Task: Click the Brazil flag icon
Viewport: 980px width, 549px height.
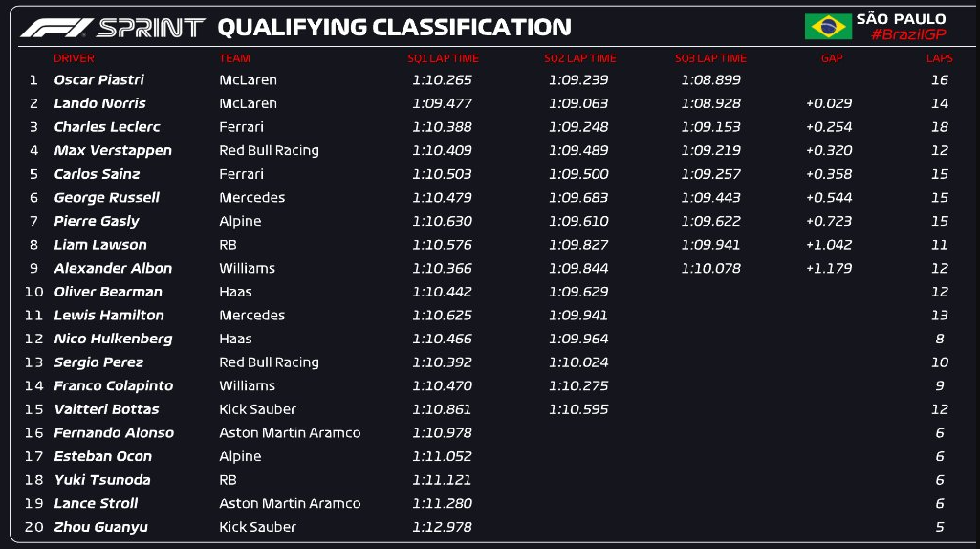Action: tap(828, 27)
